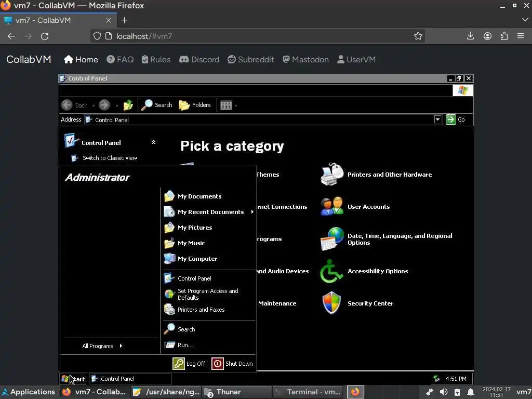Click the XP Back toolbar button
This screenshot has height=399, width=532.
tap(75, 105)
